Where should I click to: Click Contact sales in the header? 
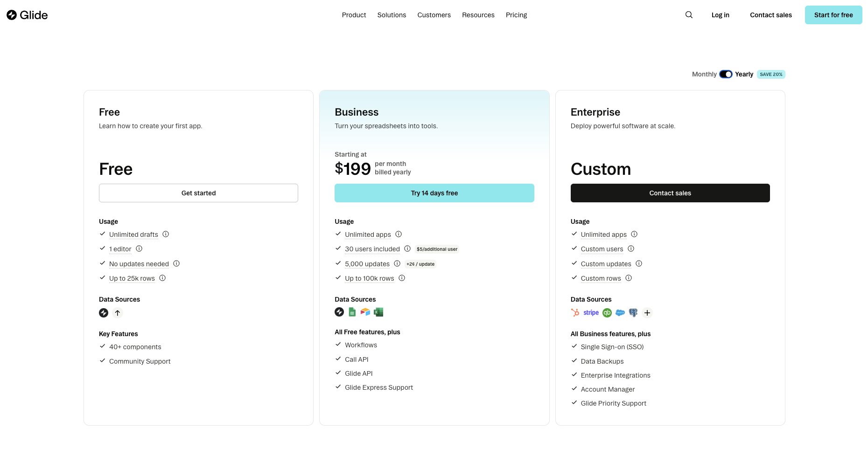click(771, 15)
